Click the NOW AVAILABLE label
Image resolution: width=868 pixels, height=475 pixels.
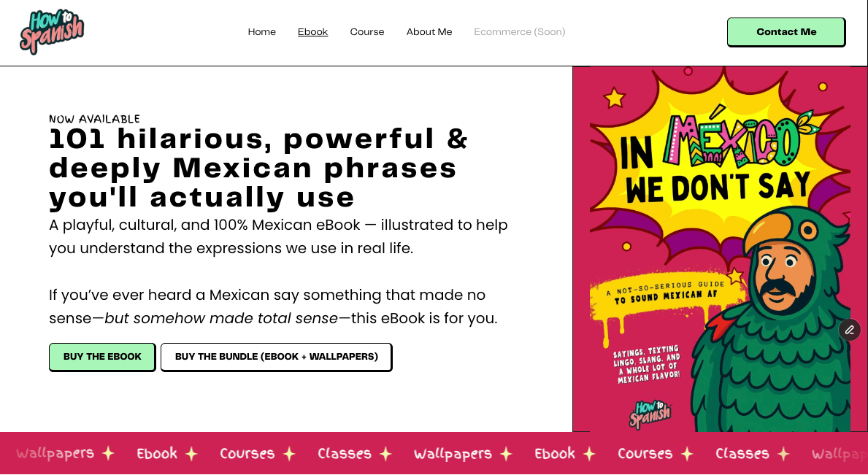click(94, 119)
